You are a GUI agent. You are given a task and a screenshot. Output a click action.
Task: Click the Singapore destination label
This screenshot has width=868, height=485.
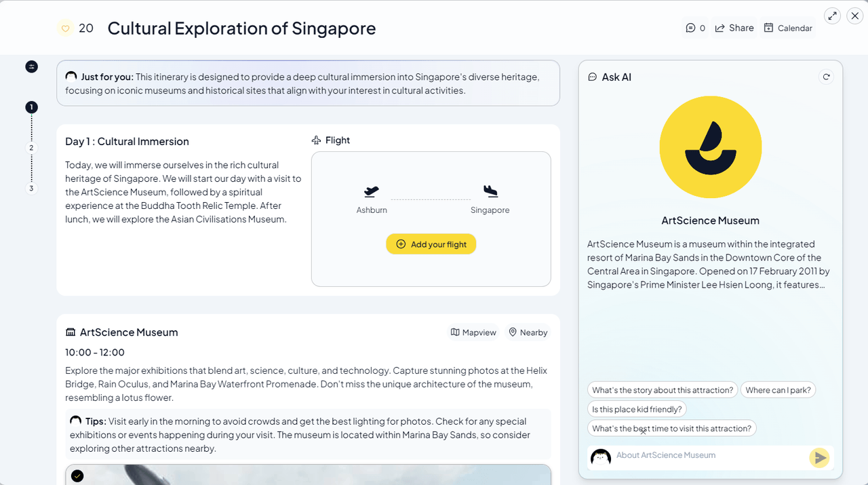pos(490,210)
